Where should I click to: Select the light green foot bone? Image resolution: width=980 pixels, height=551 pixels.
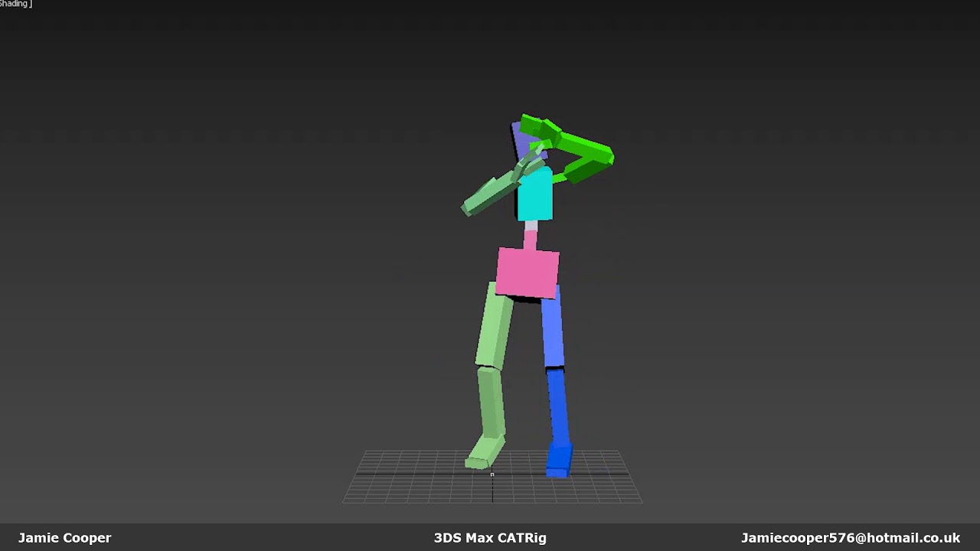click(485, 452)
